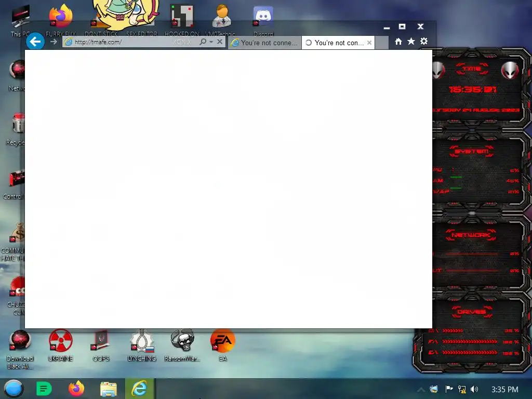
Task: Select the Control Panel desktop icon
Action: pyautogui.click(x=14, y=184)
